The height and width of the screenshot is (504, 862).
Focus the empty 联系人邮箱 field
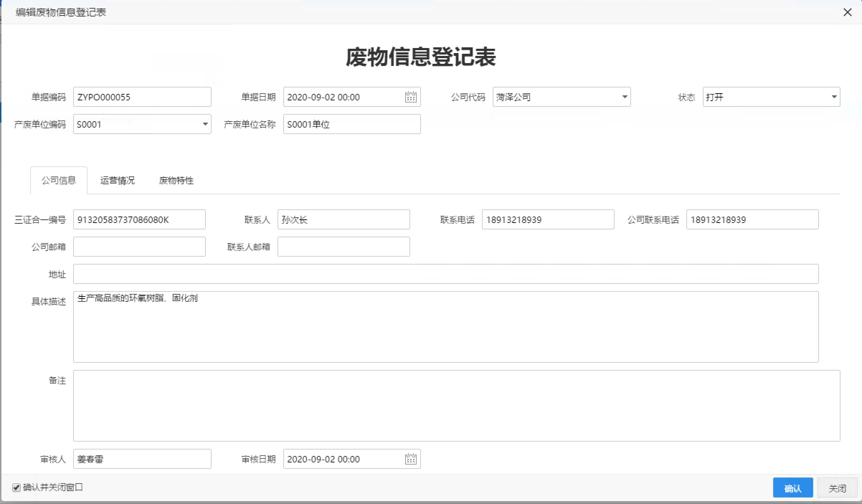(344, 247)
